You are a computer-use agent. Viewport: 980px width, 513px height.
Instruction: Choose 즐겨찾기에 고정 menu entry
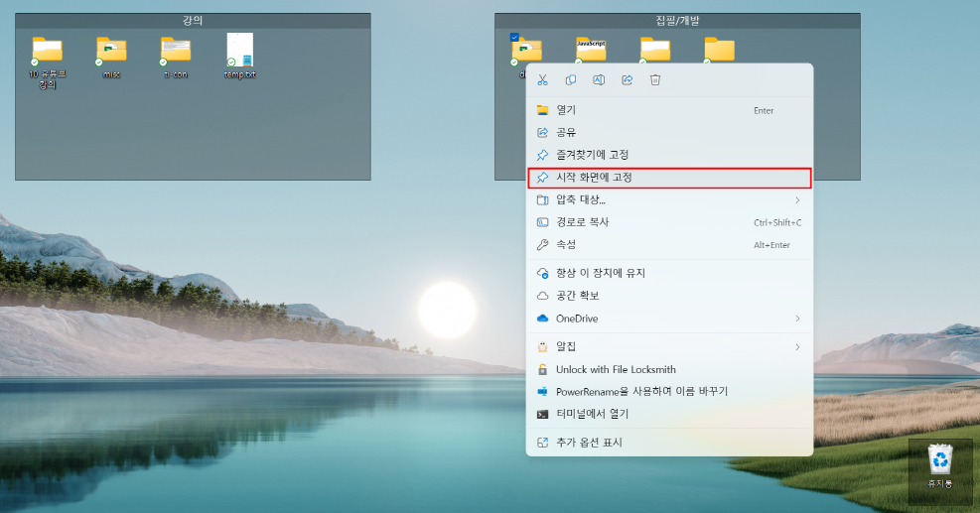(x=669, y=155)
